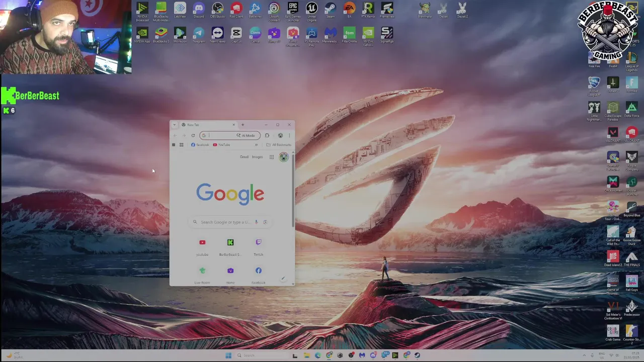The image size is (644, 362).
Task: Open the Discord desktop shortcut
Action: click(199, 10)
